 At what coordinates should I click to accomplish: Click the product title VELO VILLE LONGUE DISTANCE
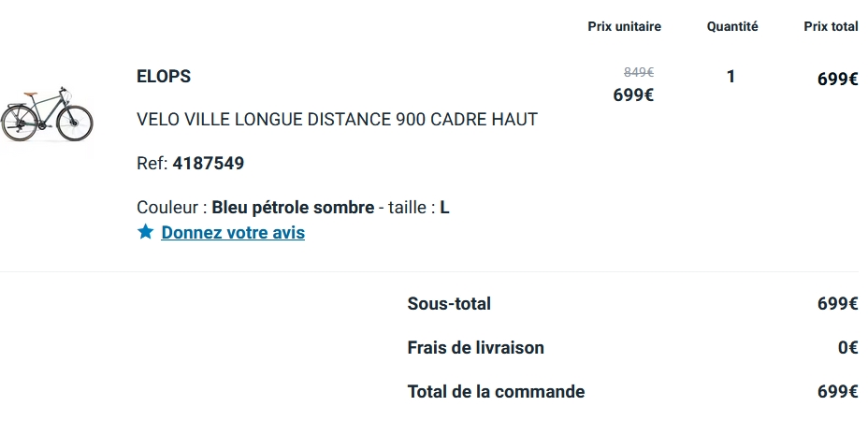[337, 120]
